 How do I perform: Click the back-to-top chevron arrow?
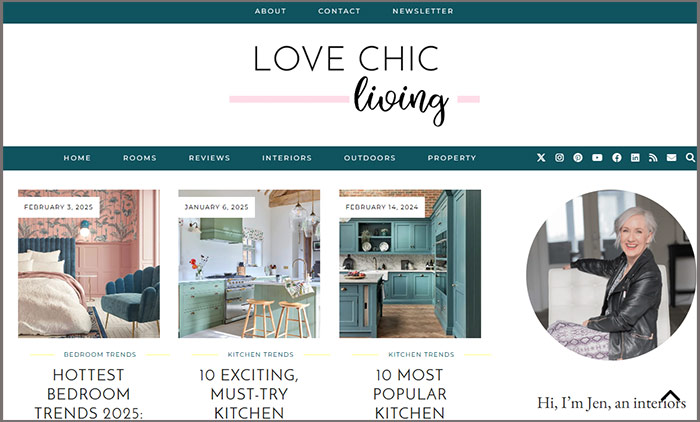(670, 396)
